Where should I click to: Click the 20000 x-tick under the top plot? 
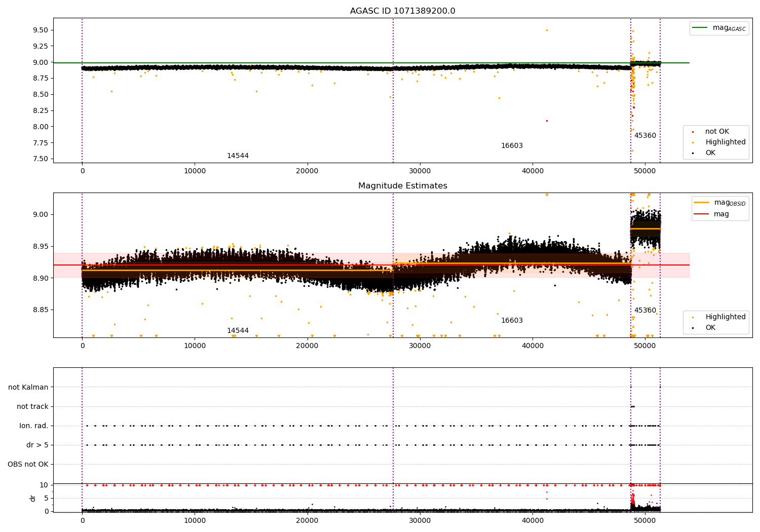[307, 171]
